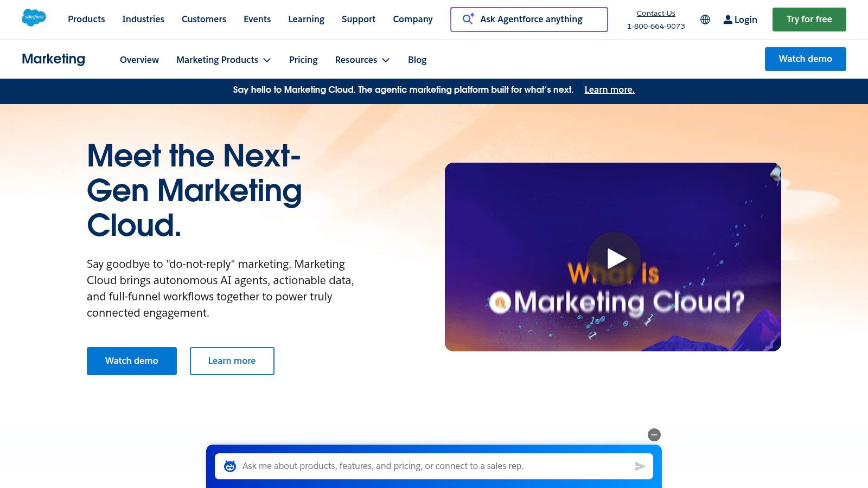Image resolution: width=868 pixels, height=488 pixels.
Task: Open Learn more in the Marketing Cloud banner
Action: pos(609,89)
